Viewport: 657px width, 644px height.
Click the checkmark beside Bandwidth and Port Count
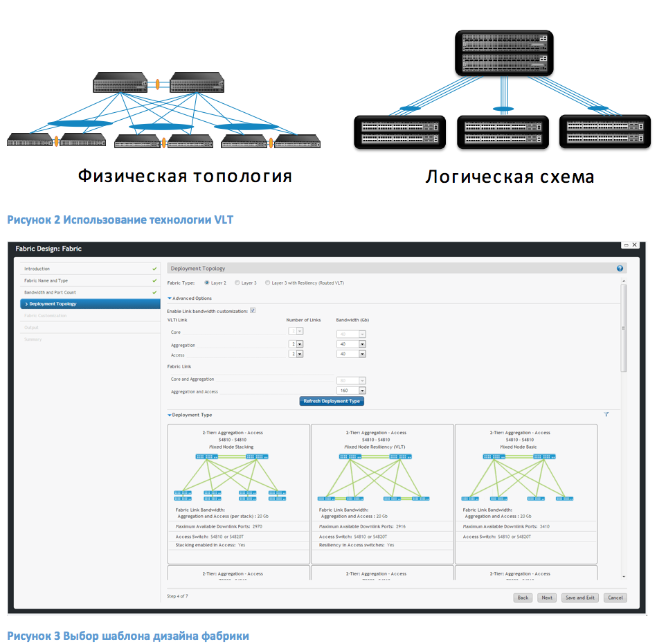point(154,292)
